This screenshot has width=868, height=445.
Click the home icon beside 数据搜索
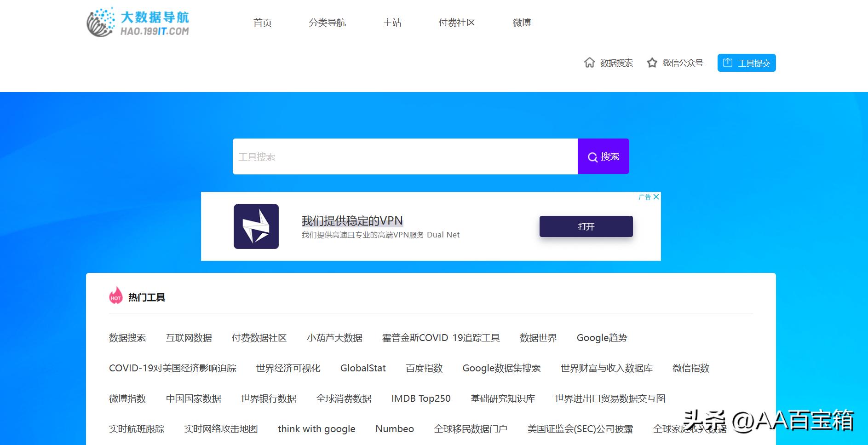point(590,63)
